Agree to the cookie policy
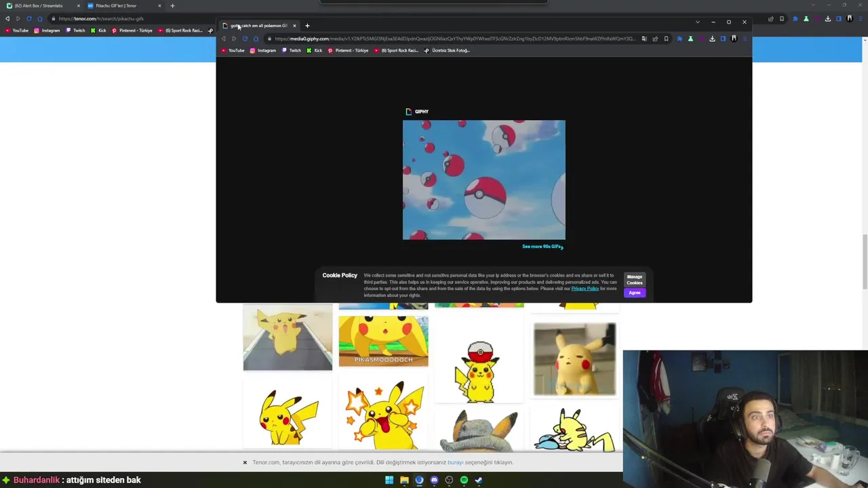 634,293
